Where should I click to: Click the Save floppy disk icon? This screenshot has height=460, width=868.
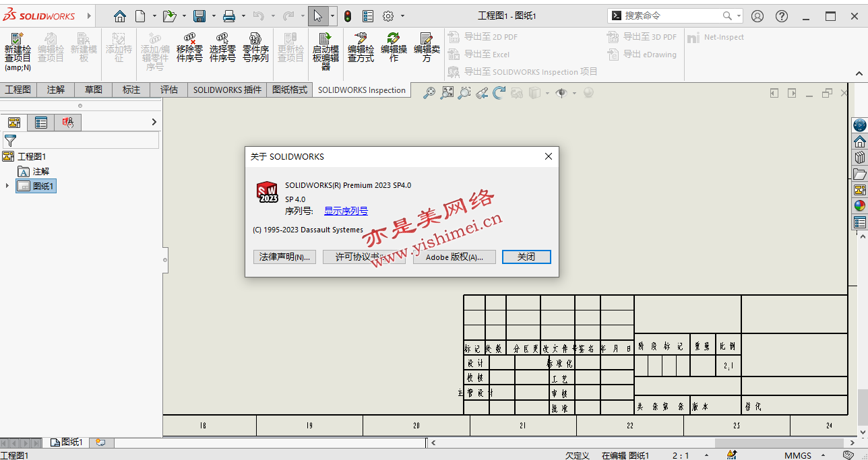coord(199,16)
